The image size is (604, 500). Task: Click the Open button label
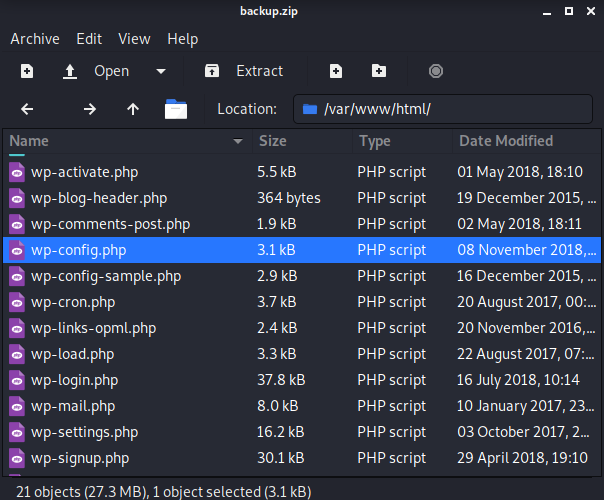tap(112, 72)
